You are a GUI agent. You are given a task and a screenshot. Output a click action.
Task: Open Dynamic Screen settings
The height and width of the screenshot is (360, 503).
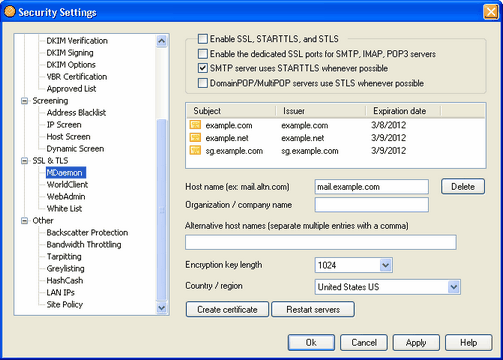click(x=75, y=149)
